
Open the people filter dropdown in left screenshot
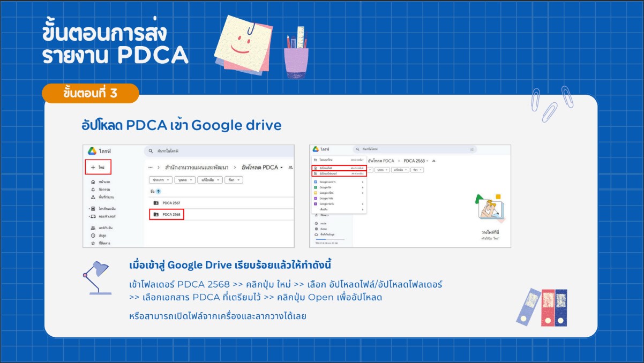[x=185, y=180]
